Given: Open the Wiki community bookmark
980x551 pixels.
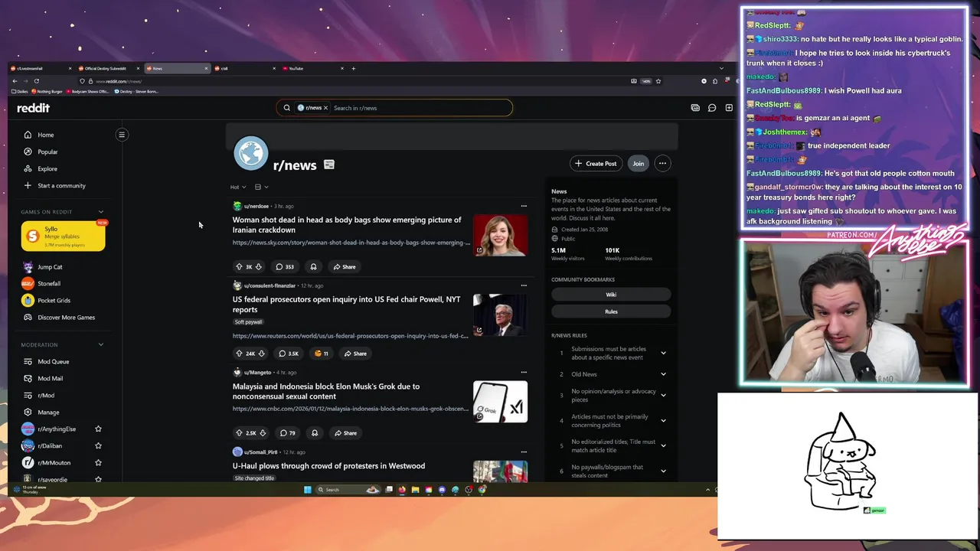Looking at the screenshot, I should (611, 295).
